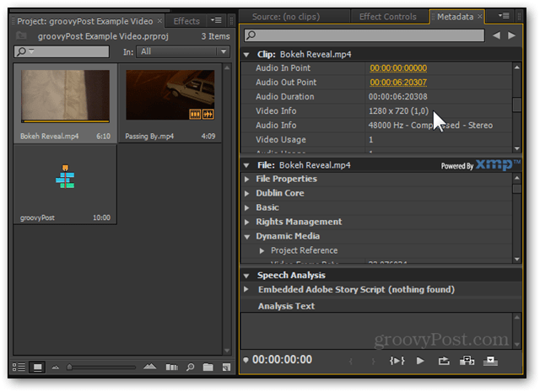Switch to Source (no clips) tab

[x=286, y=17]
